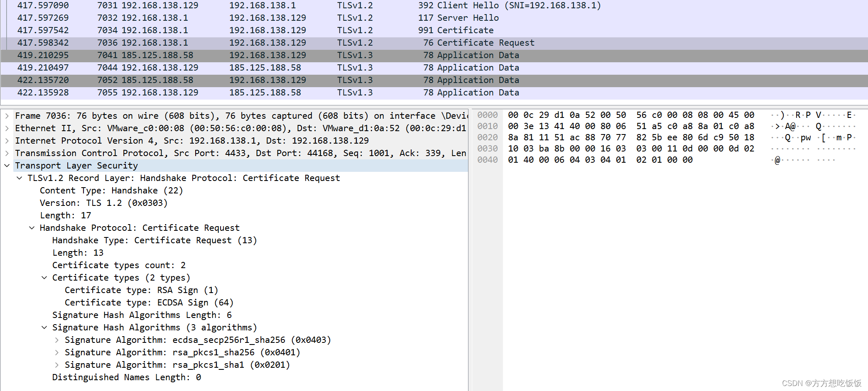Viewport: 868px width, 391px height.
Task: Expand the Frame 7036 arrow
Action: pos(7,116)
